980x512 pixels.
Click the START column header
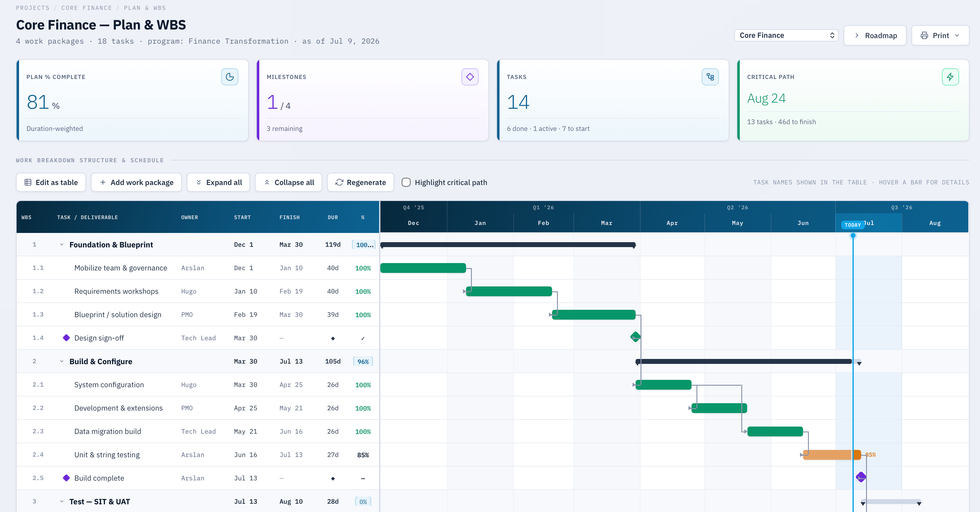click(242, 217)
